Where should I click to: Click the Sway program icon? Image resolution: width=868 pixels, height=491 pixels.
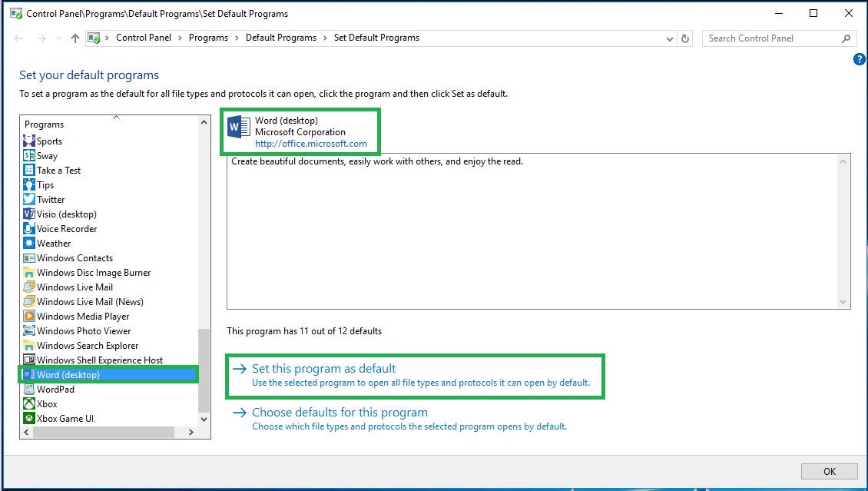tap(28, 155)
